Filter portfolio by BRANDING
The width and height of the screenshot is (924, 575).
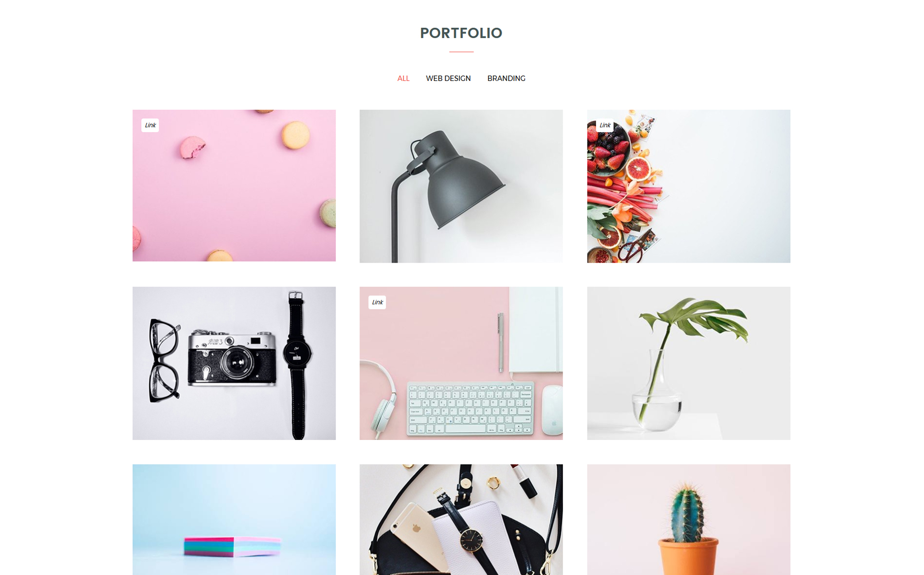pos(506,78)
